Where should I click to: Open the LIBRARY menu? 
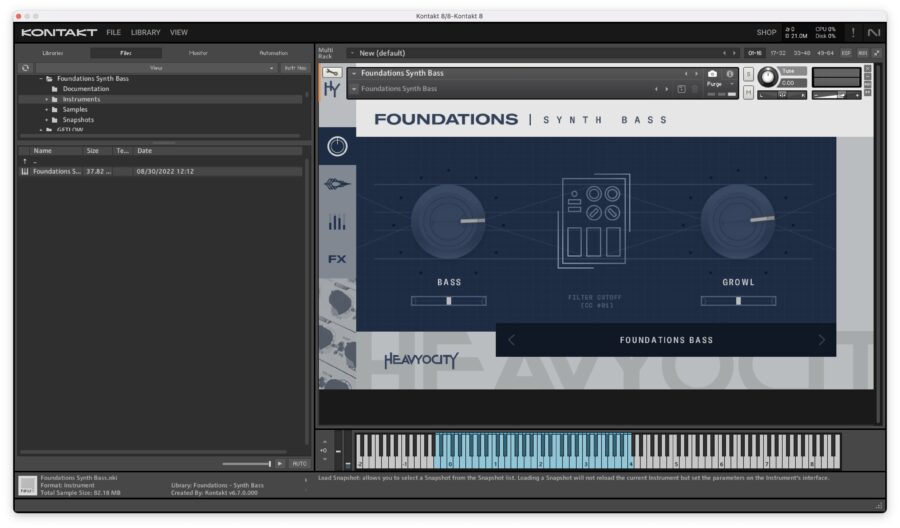(x=145, y=32)
